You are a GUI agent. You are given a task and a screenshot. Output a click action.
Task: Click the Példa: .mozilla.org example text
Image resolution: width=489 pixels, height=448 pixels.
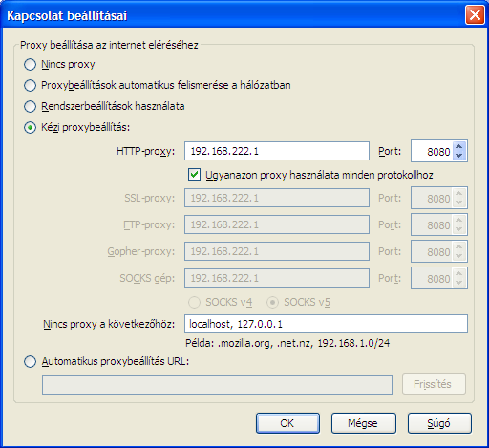(x=287, y=343)
